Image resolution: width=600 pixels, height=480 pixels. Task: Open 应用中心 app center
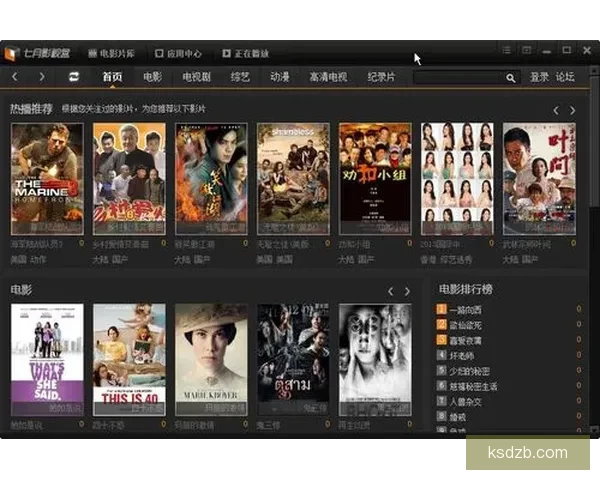pos(178,53)
